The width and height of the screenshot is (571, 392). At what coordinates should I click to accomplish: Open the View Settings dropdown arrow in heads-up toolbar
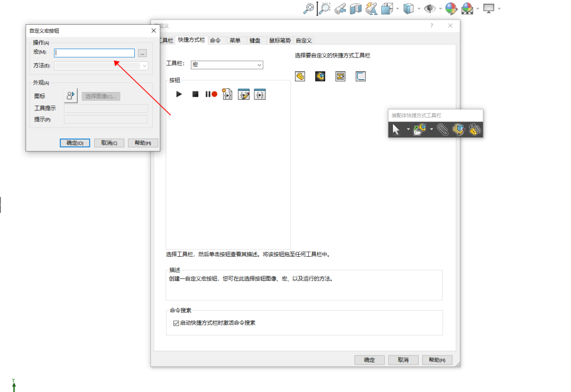439,9
